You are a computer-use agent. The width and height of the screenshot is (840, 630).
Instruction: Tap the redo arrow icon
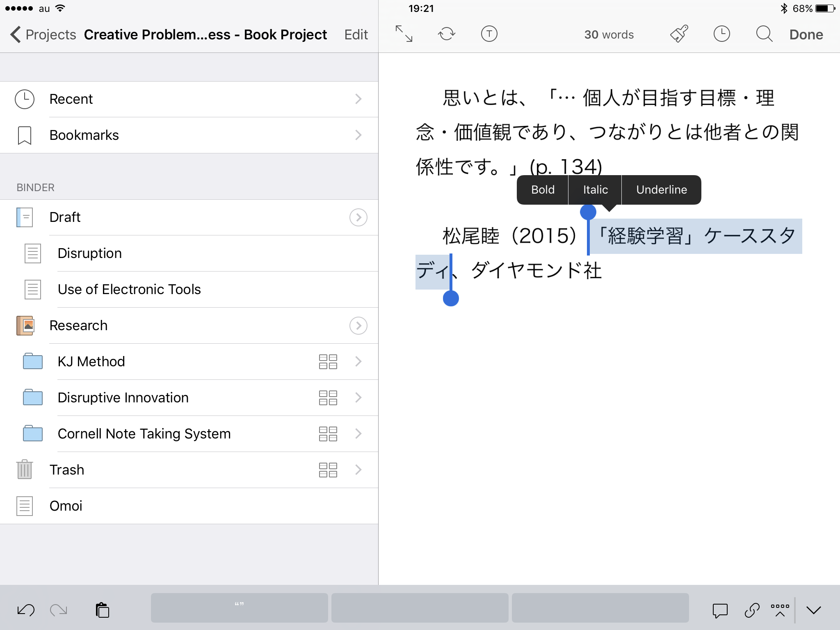59,610
